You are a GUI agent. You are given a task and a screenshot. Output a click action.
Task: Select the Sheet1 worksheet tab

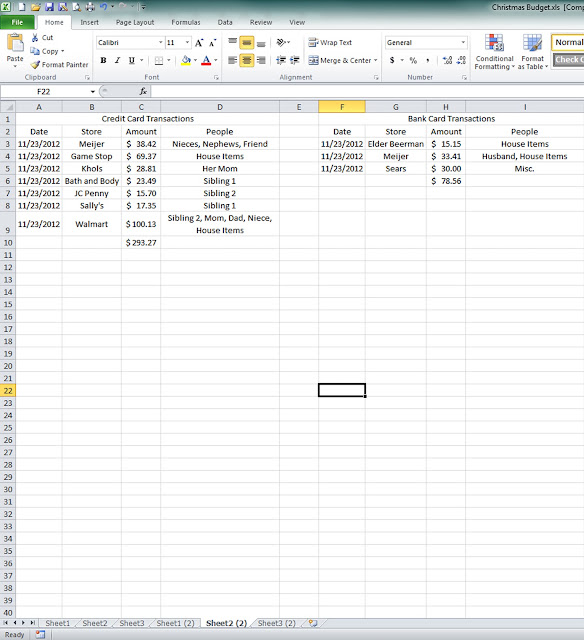[58, 623]
